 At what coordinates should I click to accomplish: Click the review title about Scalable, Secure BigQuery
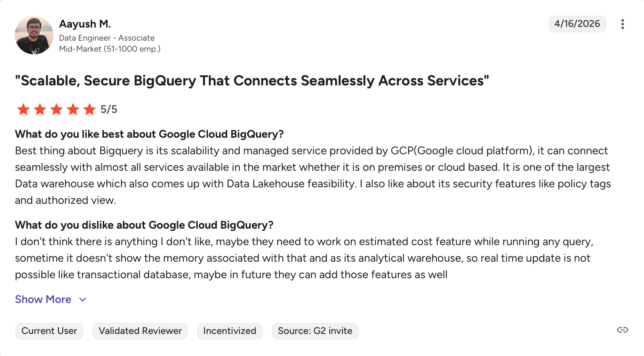pyautogui.click(x=252, y=81)
